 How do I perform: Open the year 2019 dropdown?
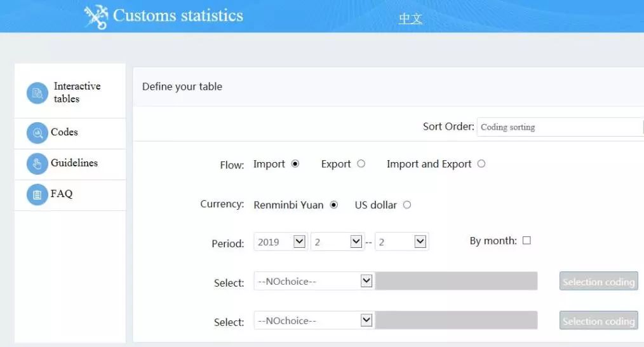(x=281, y=242)
